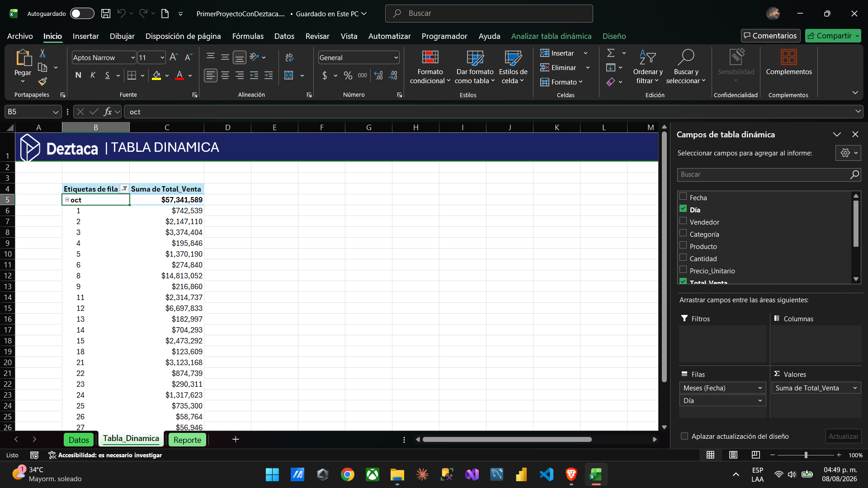Open the font size dropdown

(x=162, y=57)
